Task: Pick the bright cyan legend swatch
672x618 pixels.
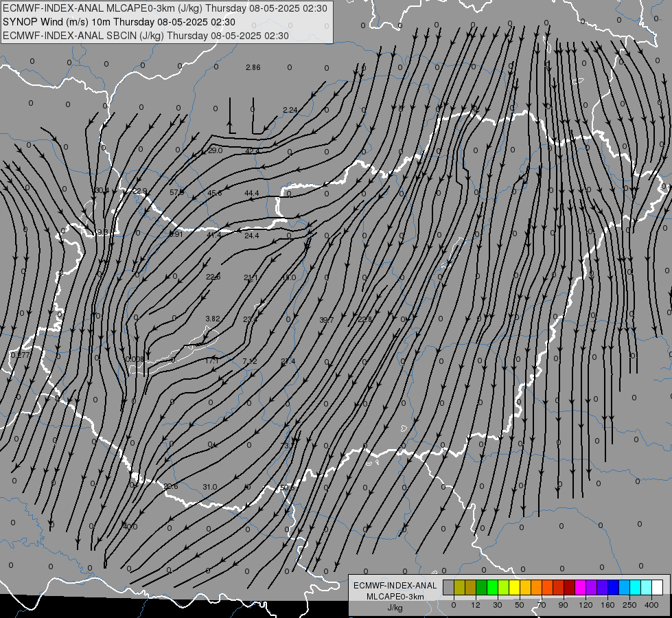Action: click(636, 587)
